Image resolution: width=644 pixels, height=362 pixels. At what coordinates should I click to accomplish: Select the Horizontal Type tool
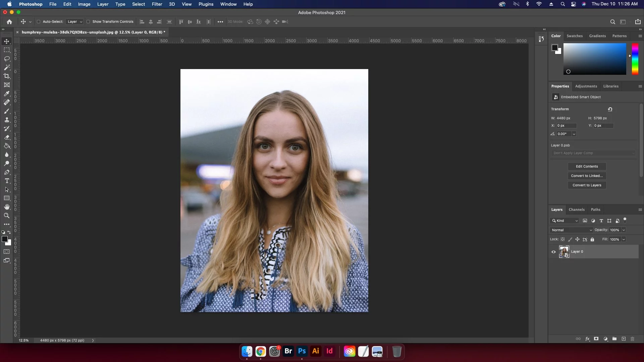pos(7,181)
